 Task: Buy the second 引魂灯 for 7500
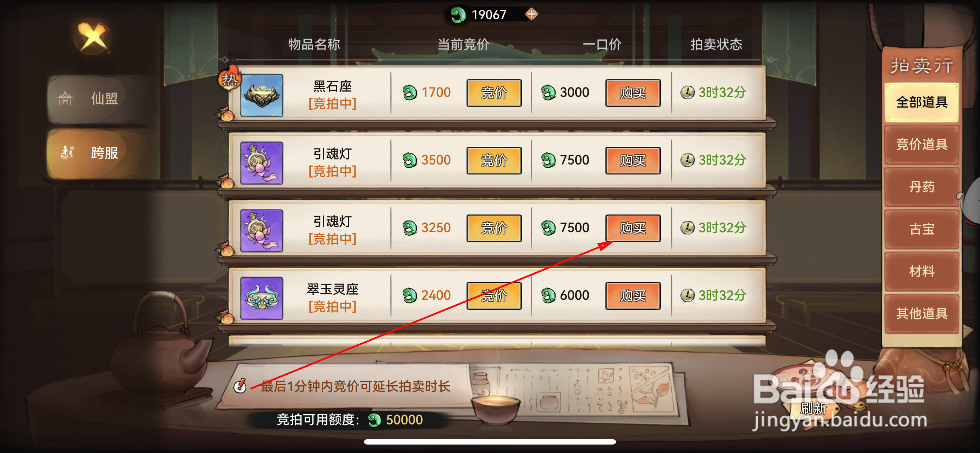click(x=633, y=228)
